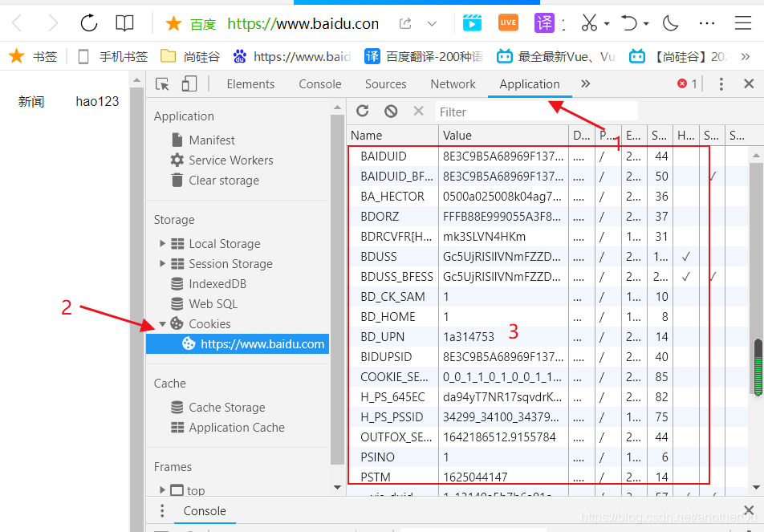Click the browser back arrow
This screenshot has width=764, height=532.
[x=17, y=23]
